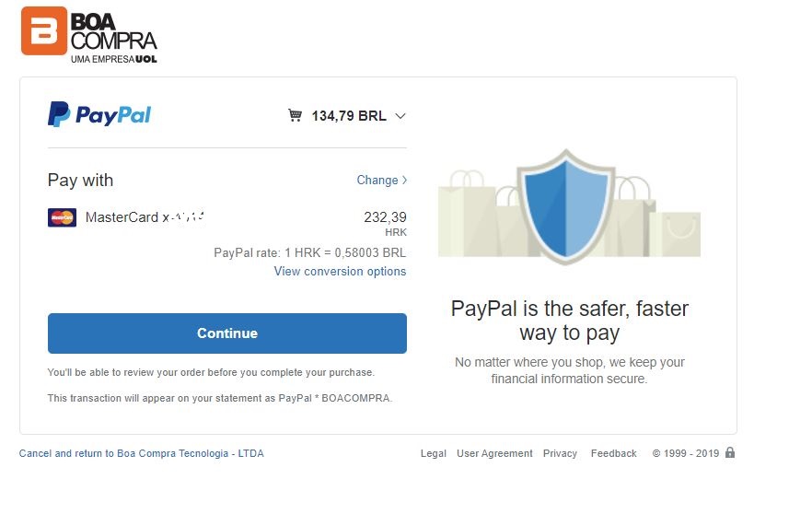Click the PayPal logo
Viewport: 812px width, 514px height.
tap(99, 114)
